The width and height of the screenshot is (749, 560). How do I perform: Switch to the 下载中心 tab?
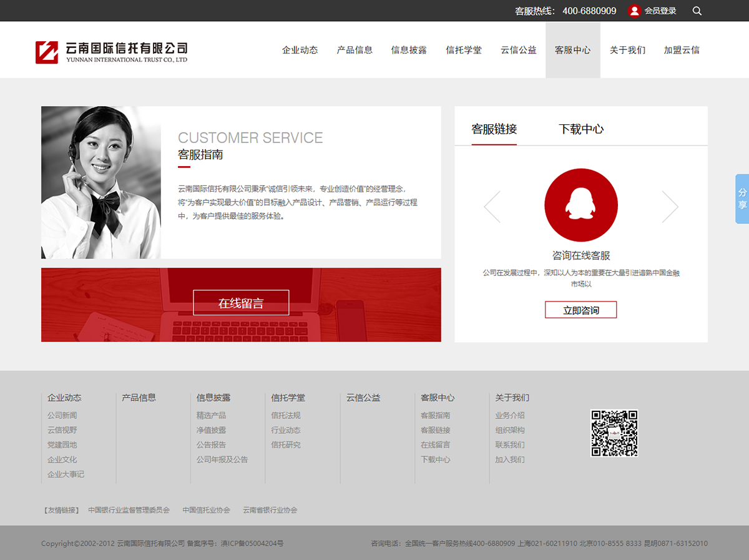(x=580, y=129)
